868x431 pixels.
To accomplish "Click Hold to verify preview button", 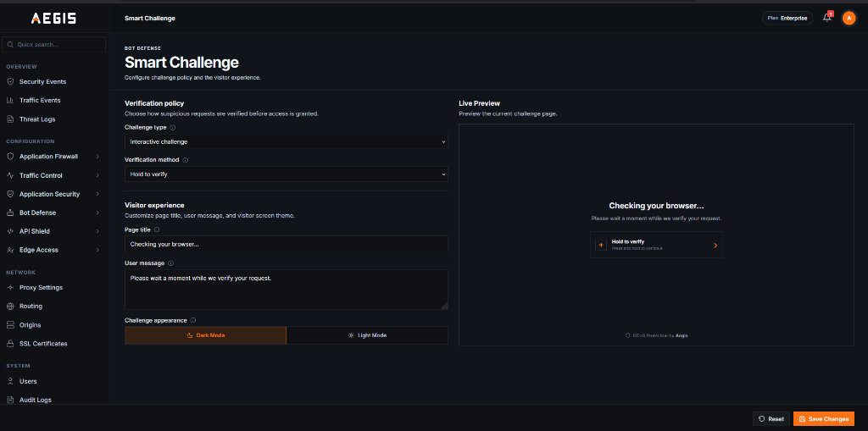I will (x=656, y=245).
